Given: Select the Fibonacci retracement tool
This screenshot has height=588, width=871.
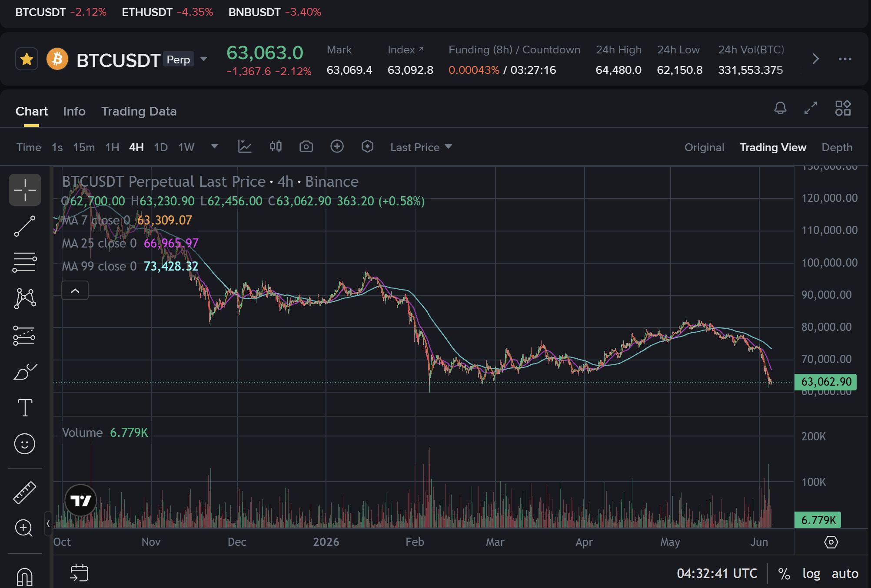Looking at the screenshot, I should (25, 262).
